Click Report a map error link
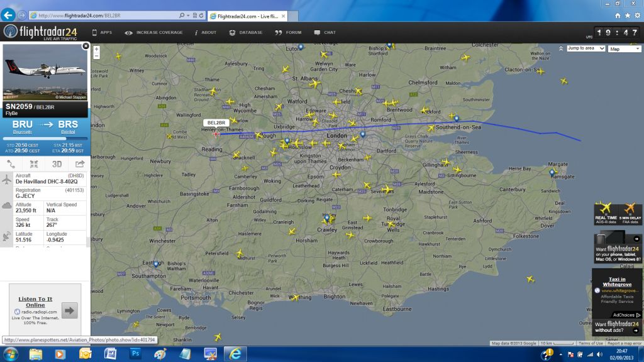The image size is (644, 362). (x=625, y=343)
